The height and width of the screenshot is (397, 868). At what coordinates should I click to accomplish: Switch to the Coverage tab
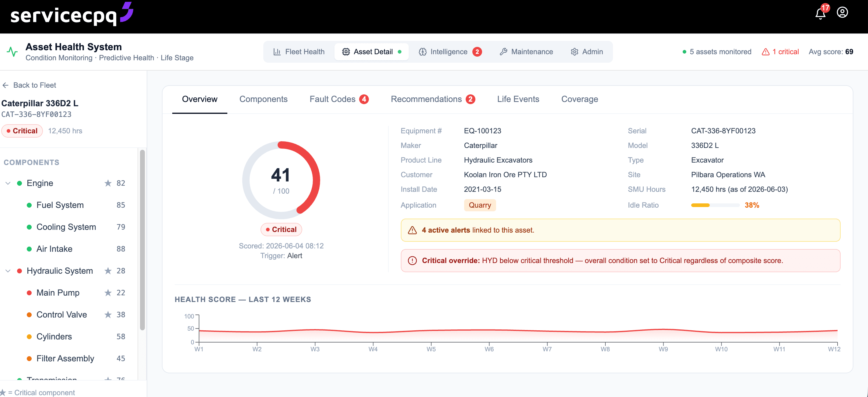click(579, 99)
